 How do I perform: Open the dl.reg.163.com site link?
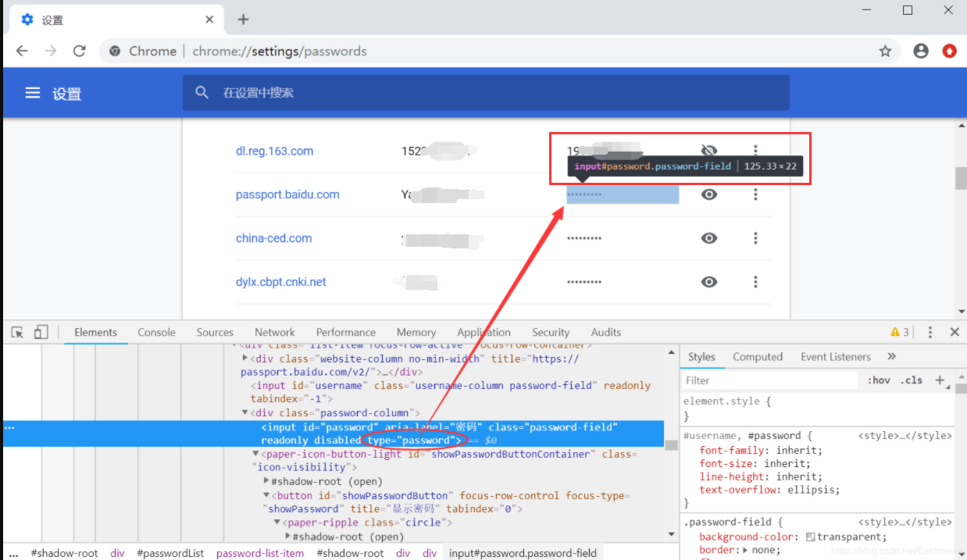click(274, 151)
